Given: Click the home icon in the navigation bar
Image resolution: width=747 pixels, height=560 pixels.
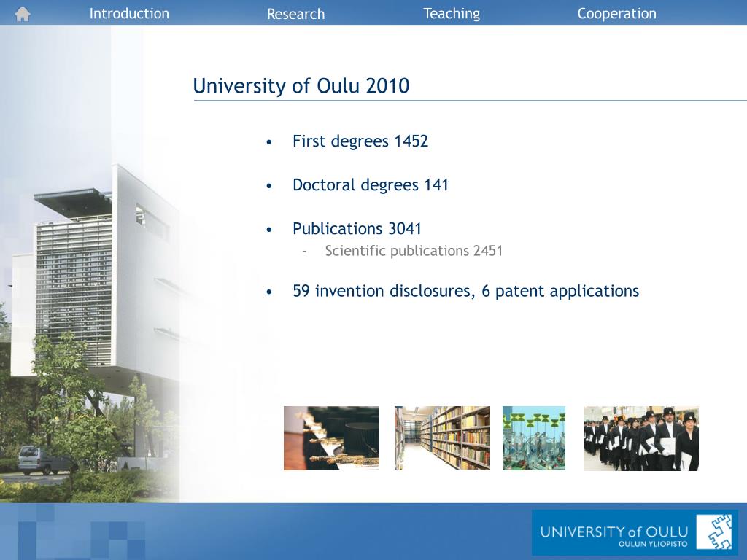Looking at the screenshot, I should pyautogui.click(x=23, y=14).
